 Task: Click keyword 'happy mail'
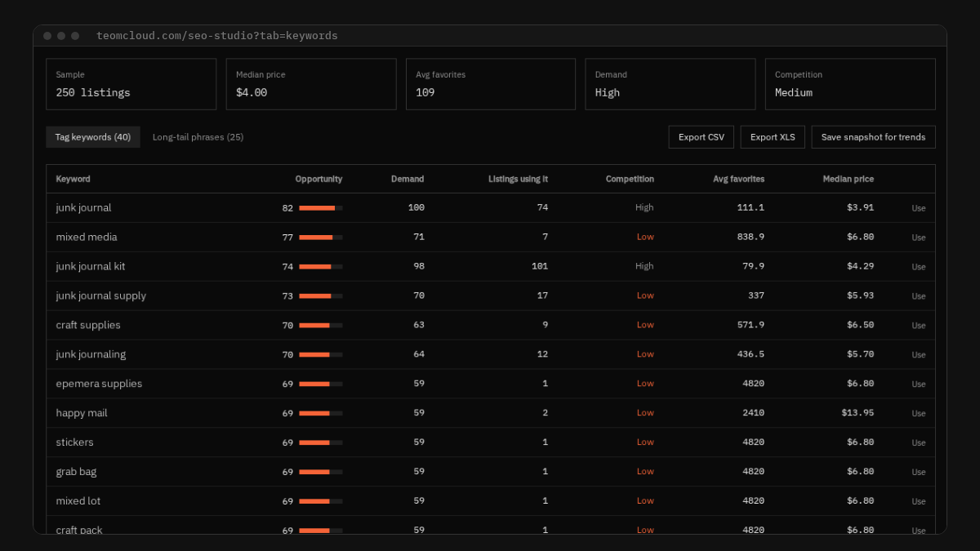pyautogui.click(x=82, y=414)
